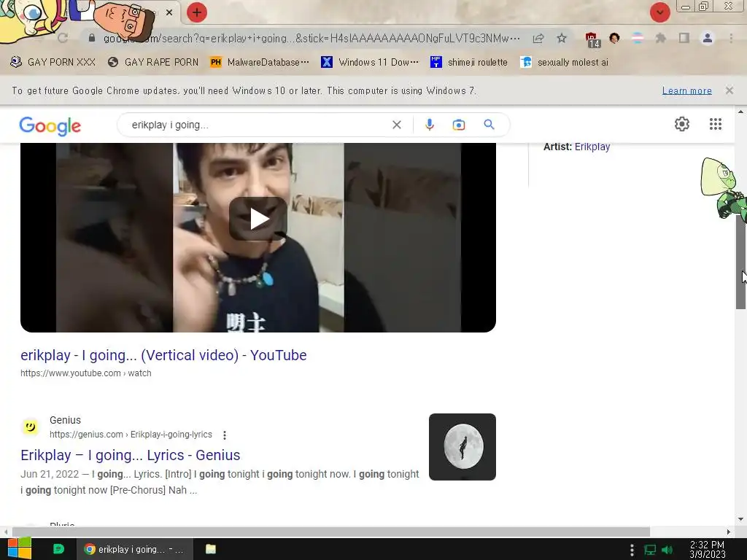Open the Google apps grid
747x560 pixels.
715,124
